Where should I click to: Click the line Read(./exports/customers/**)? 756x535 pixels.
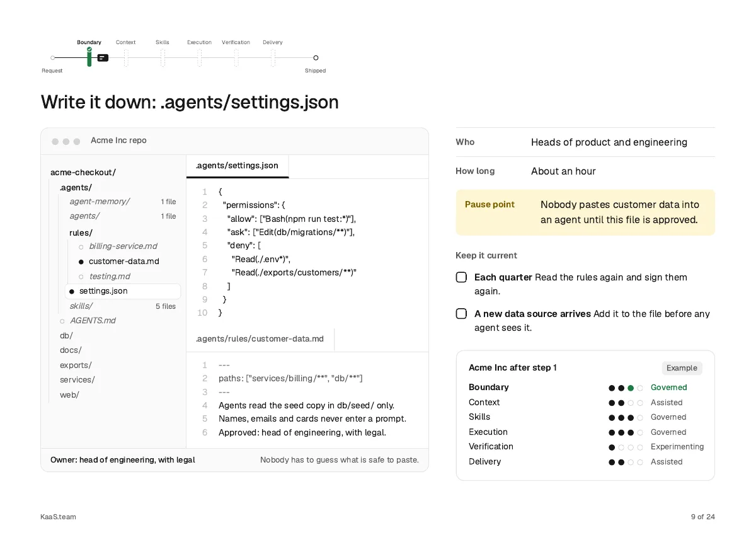click(294, 272)
